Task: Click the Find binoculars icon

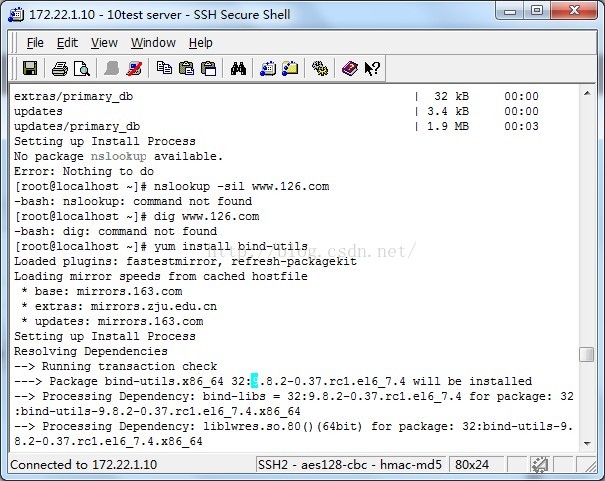Action: click(238, 69)
